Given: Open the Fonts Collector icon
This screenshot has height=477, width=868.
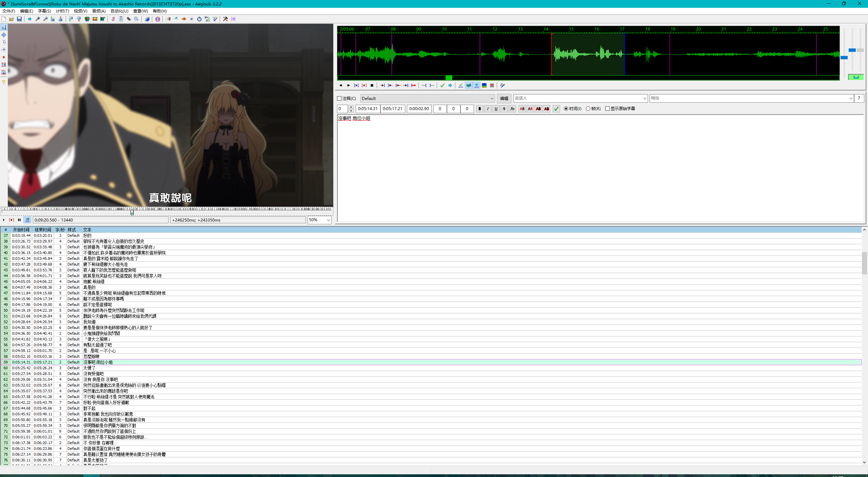Looking at the screenshot, I should 137,19.
